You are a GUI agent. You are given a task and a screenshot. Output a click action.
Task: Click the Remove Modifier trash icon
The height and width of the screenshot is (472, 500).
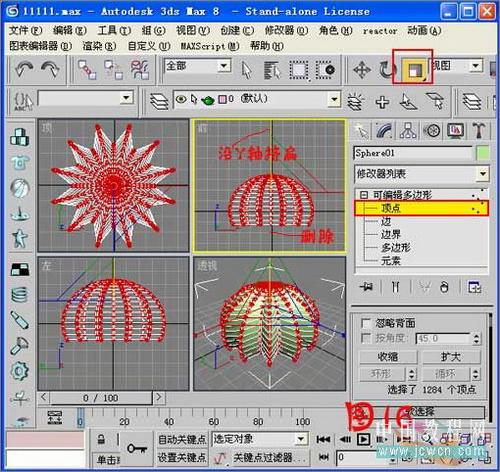coord(444,286)
